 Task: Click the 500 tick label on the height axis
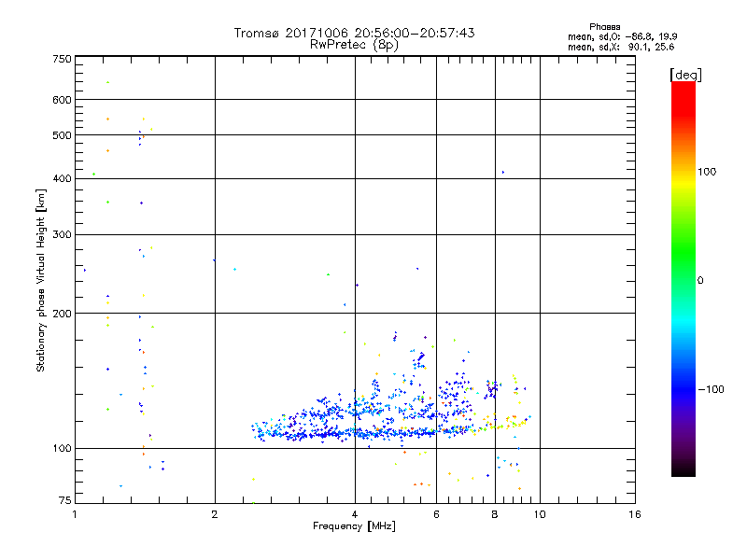pyautogui.click(x=62, y=135)
